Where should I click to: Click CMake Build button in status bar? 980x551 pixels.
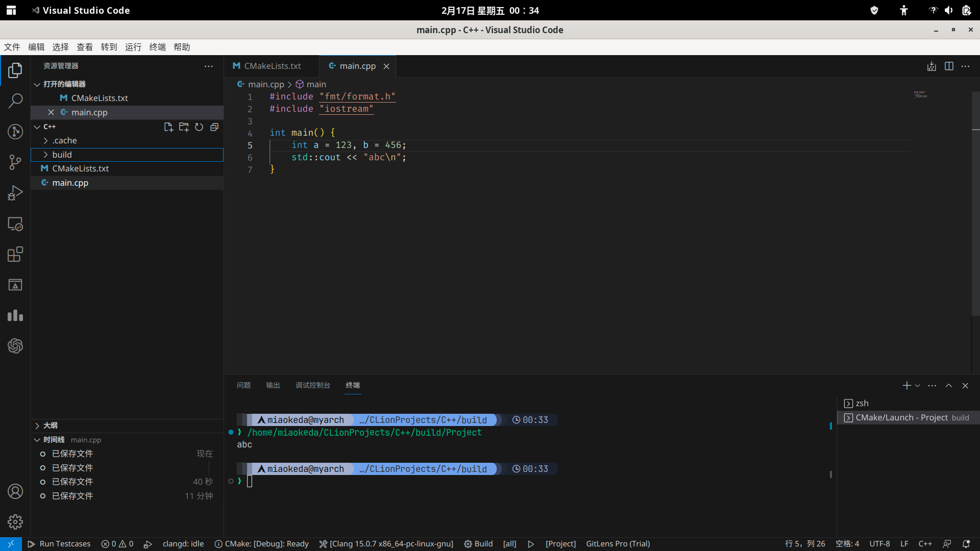pos(478,544)
